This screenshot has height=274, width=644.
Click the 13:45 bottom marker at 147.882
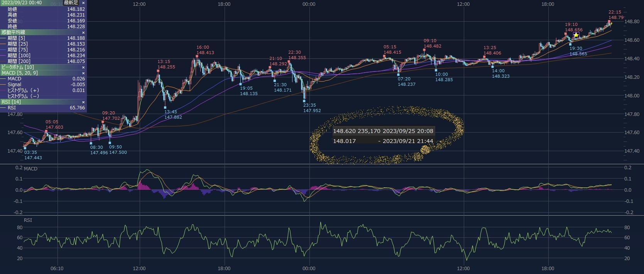pos(165,108)
